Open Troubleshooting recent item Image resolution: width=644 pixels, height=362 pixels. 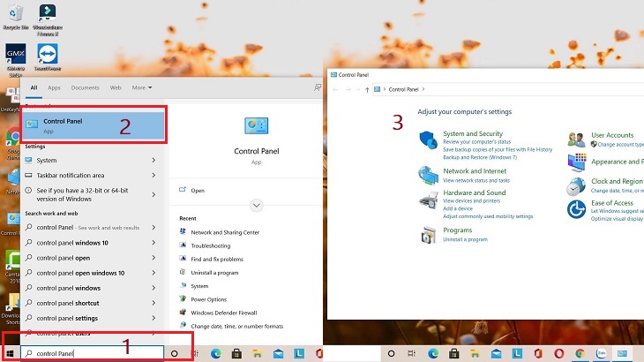pos(210,245)
